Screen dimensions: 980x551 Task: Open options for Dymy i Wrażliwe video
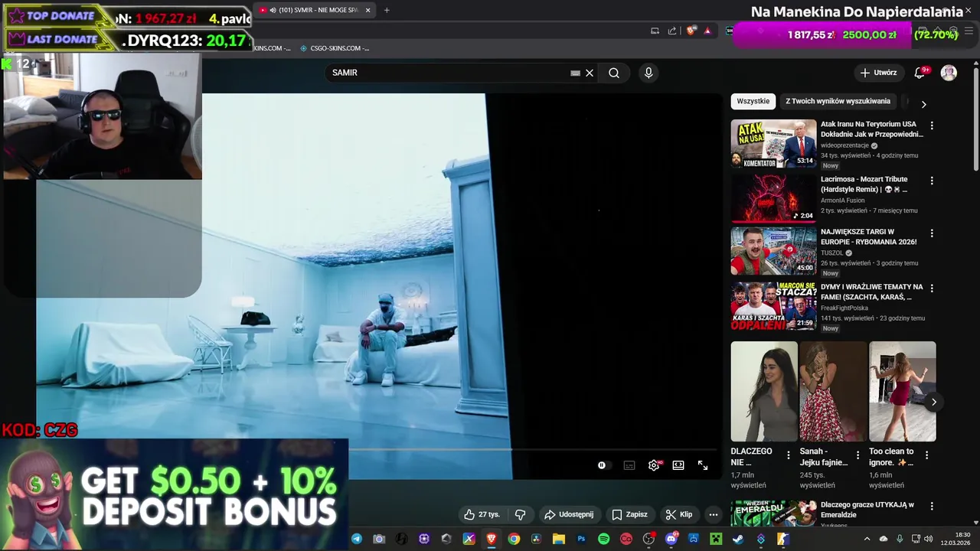tap(932, 288)
